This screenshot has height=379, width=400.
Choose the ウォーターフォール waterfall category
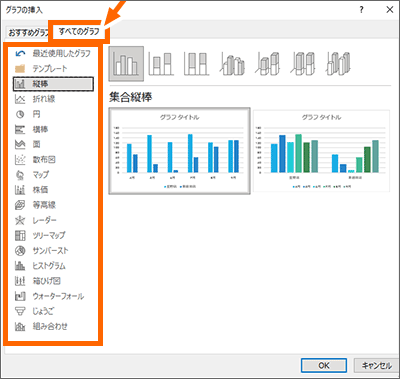[53, 296]
